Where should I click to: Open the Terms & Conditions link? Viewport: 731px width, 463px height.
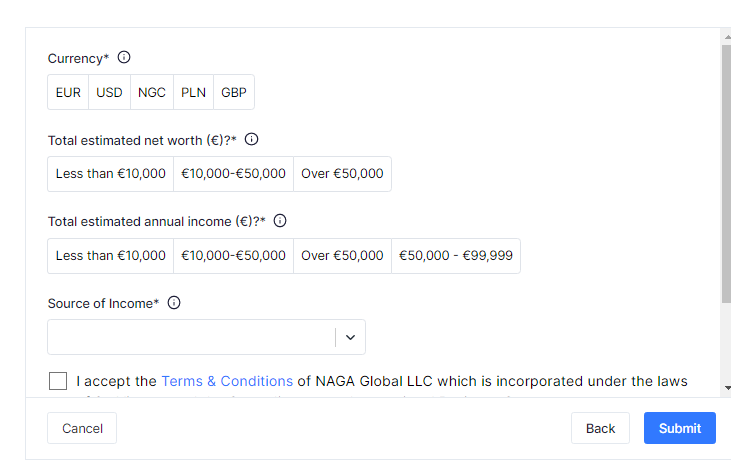pyautogui.click(x=227, y=381)
